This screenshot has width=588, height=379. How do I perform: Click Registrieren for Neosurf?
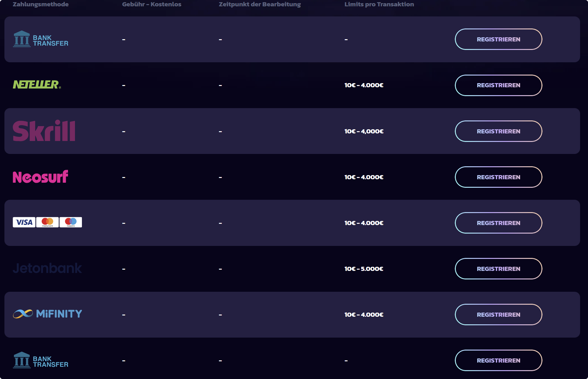pos(498,177)
